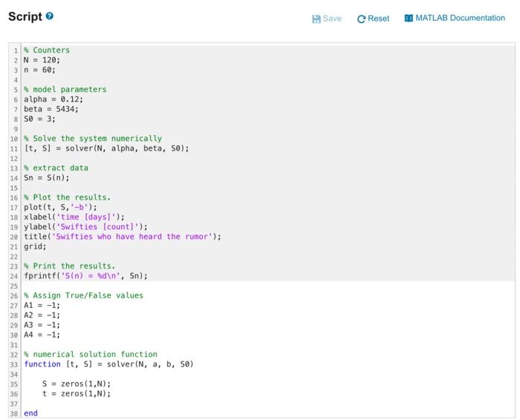Click blank editor line 37
Viewport: 520px width, 420px height.
pyautogui.click(x=268, y=404)
